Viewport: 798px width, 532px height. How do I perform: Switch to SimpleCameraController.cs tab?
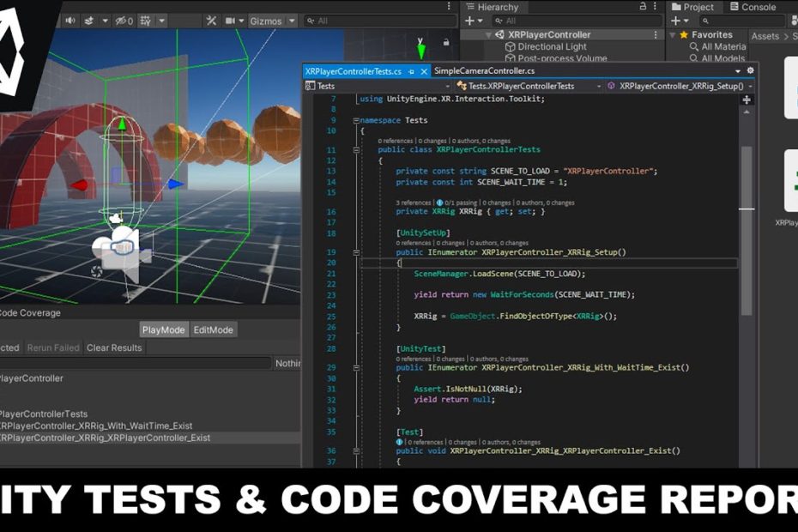tap(484, 70)
